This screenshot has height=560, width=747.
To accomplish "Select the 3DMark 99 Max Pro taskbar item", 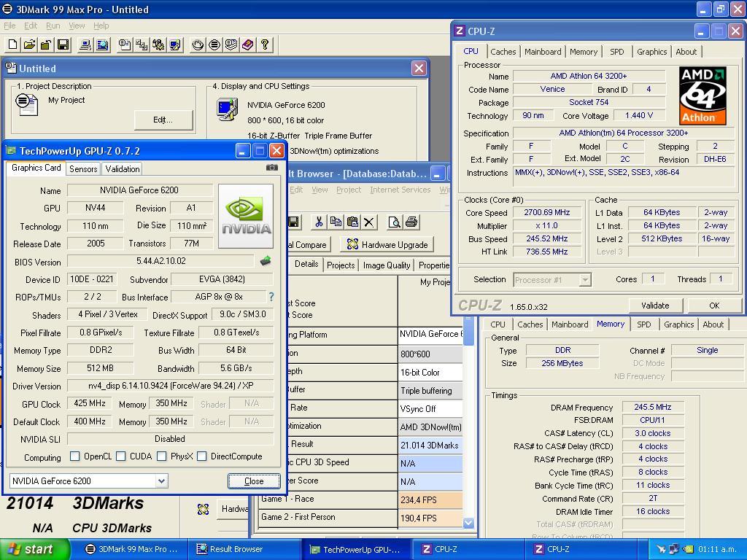I will click(x=131, y=549).
